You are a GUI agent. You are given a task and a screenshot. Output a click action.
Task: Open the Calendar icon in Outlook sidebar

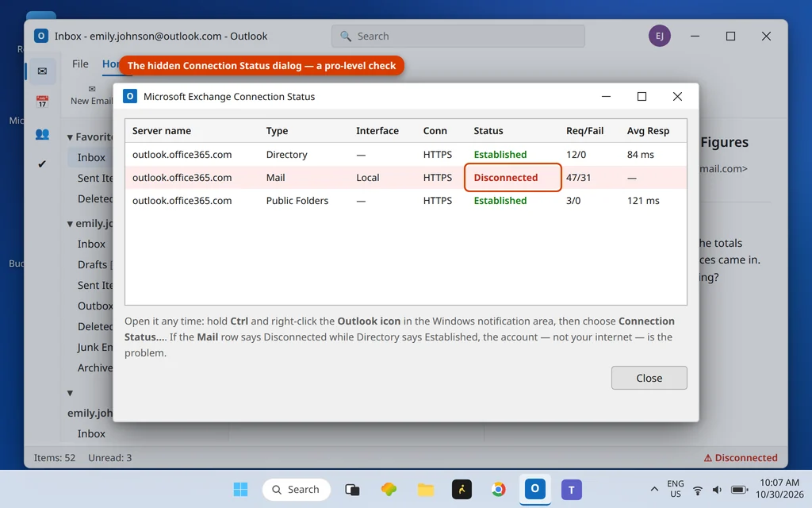[x=42, y=102]
